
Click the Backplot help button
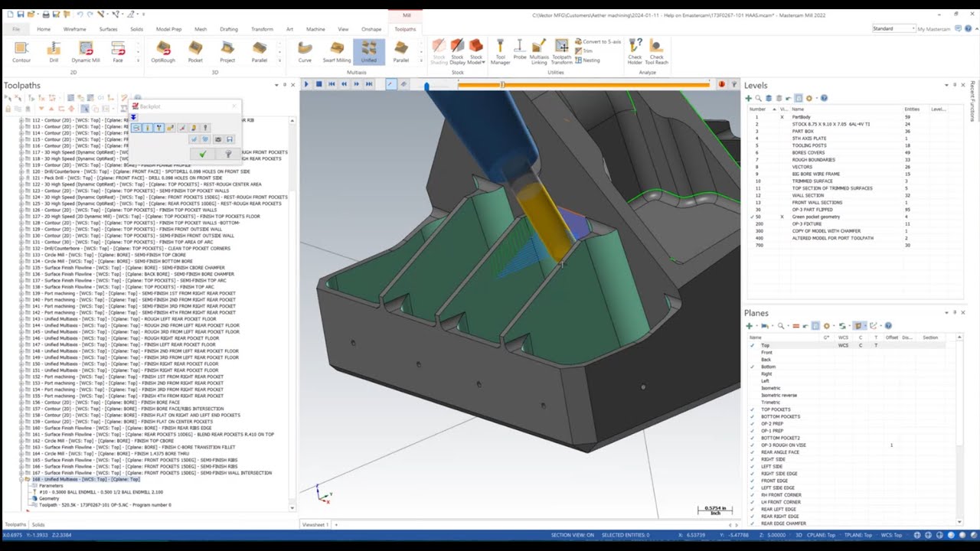point(228,154)
